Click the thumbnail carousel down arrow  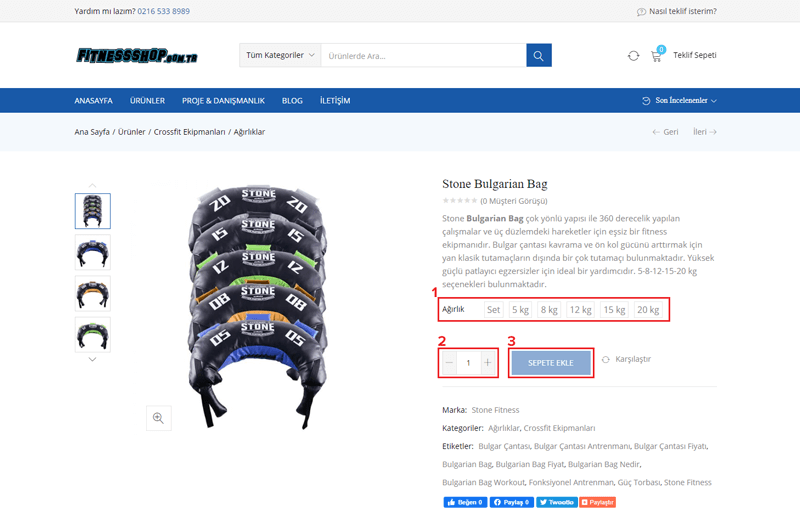point(92,359)
